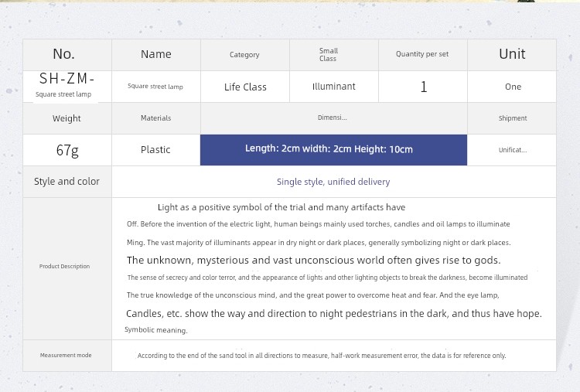Click the 'Symbolic meaning.' text
This screenshot has width=580, height=392.
pos(156,330)
